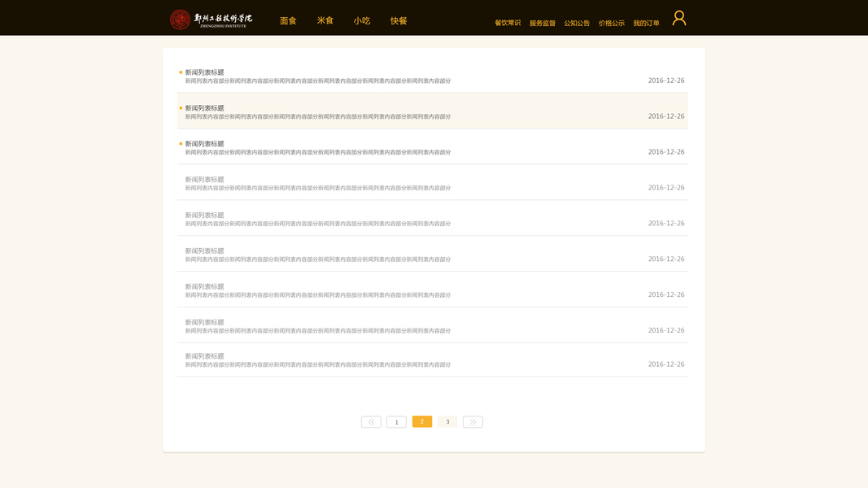The image size is (868, 488).
Task: Open the 公知公告 link
Action: point(577,24)
